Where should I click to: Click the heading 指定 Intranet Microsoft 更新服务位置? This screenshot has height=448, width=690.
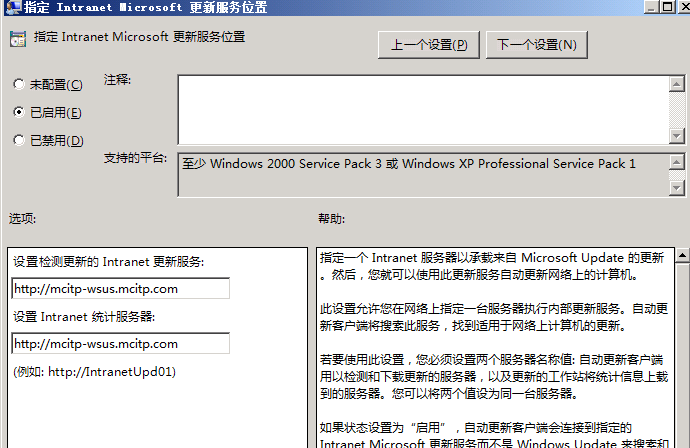(x=139, y=37)
